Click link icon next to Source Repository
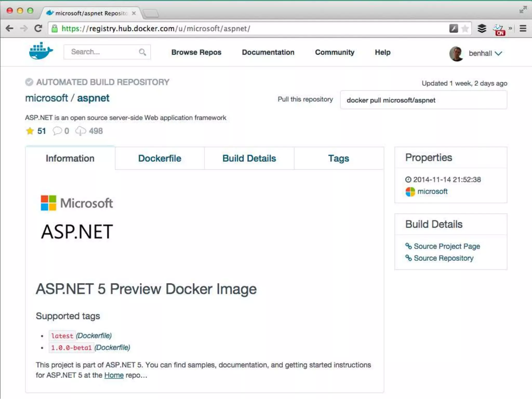 pyautogui.click(x=409, y=258)
